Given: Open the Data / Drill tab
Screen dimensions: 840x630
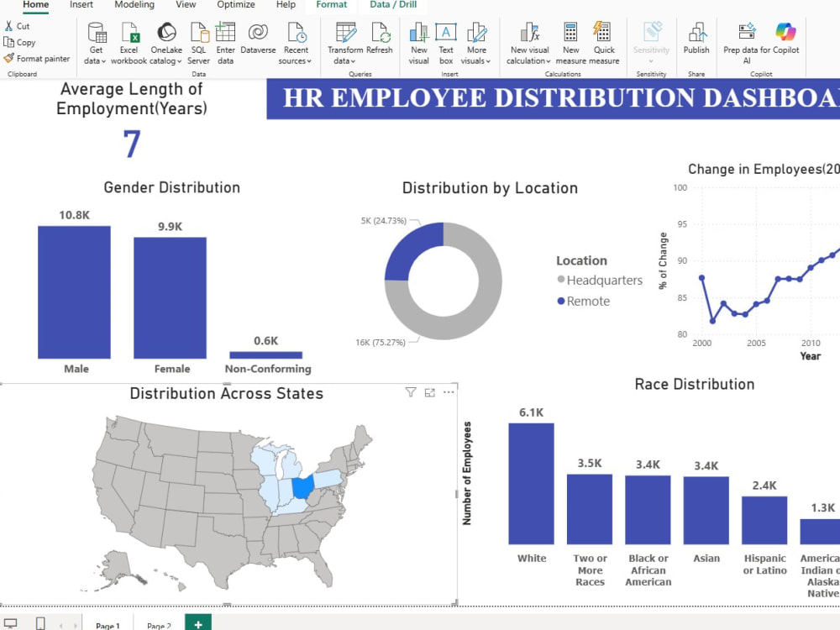Looking at the screenshot, I should [x=393, y=5].
